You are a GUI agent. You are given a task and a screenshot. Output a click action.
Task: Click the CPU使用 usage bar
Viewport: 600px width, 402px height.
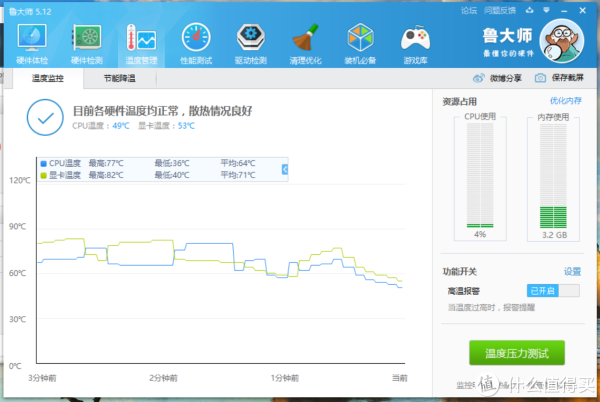click(x=480, y=176)
